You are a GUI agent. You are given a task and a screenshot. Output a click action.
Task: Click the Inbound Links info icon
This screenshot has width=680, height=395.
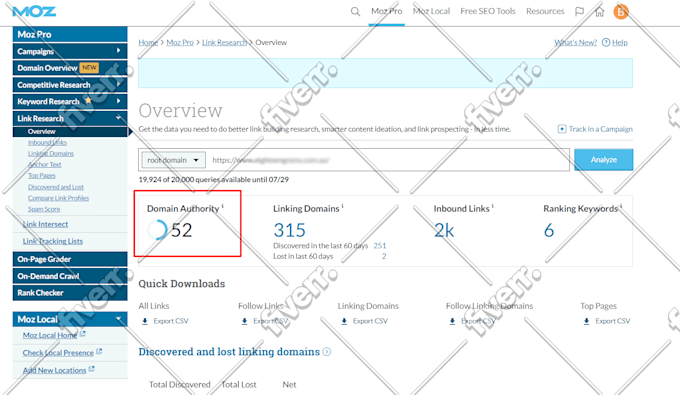[493, 206]
